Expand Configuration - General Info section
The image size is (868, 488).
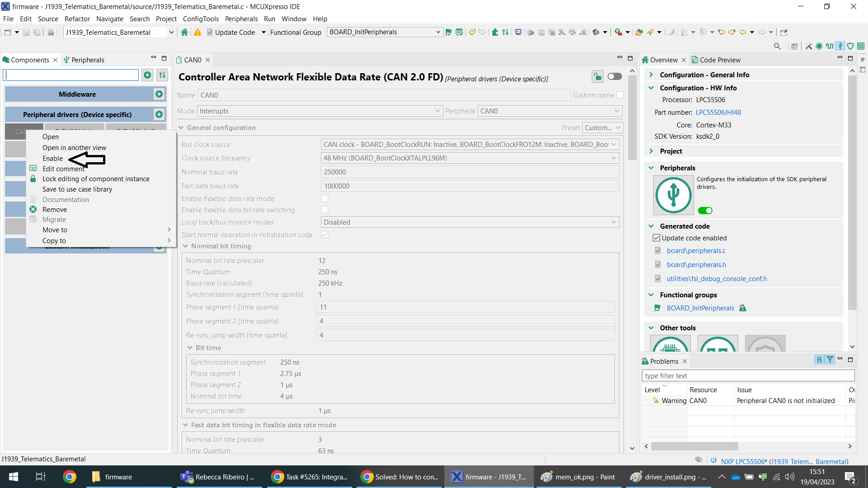pos(651,75)
